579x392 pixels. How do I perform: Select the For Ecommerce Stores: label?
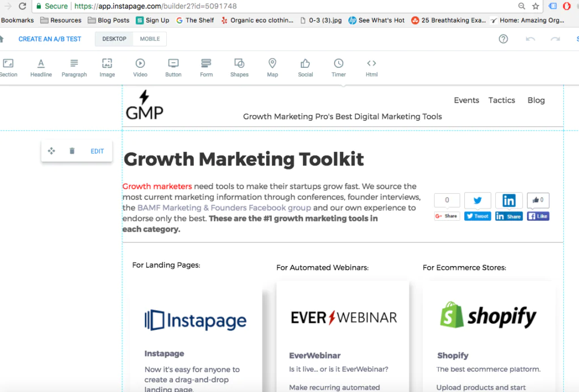[464, 268]
